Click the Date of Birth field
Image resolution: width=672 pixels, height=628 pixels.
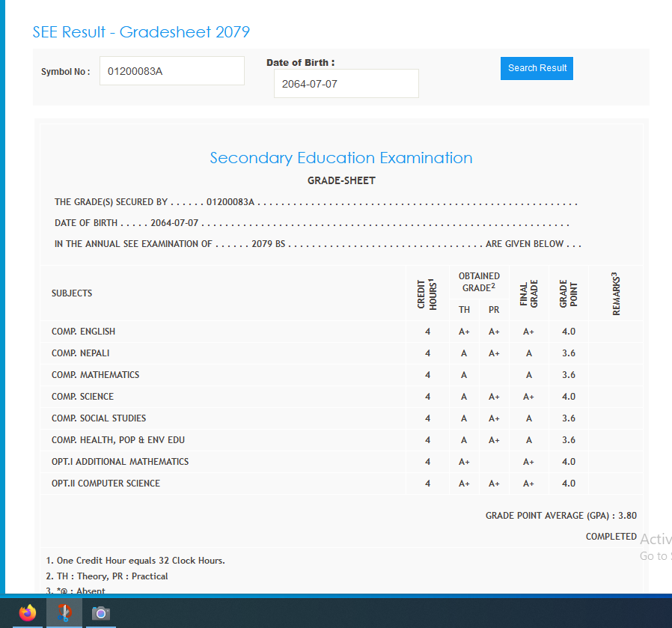[x=346, y=84]
